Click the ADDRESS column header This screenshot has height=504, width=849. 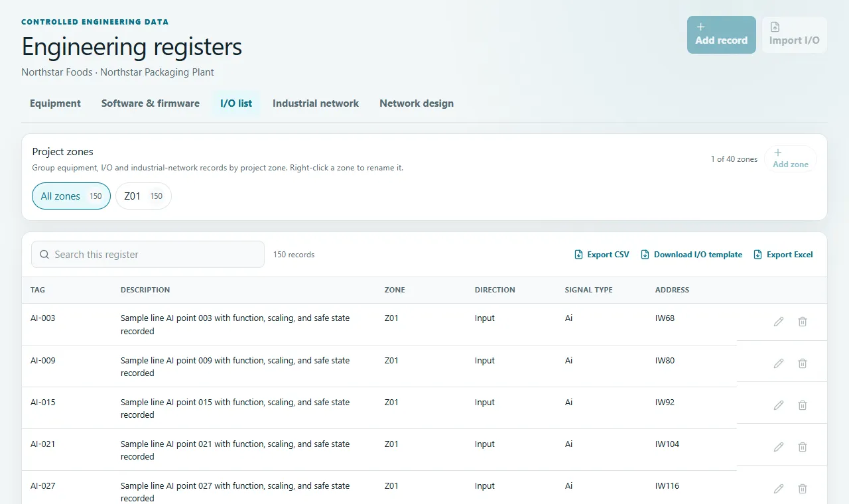(672, 290)
